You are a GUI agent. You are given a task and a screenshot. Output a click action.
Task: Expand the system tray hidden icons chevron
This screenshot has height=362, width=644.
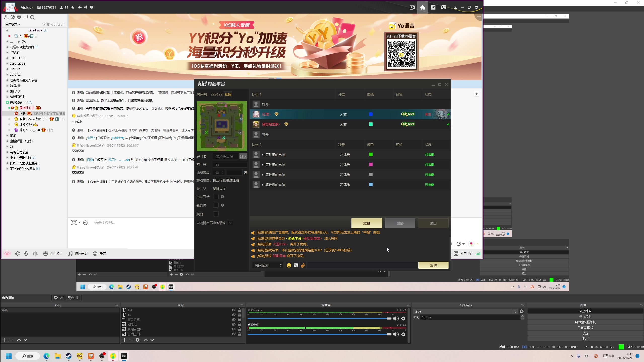tap(571, 356)
